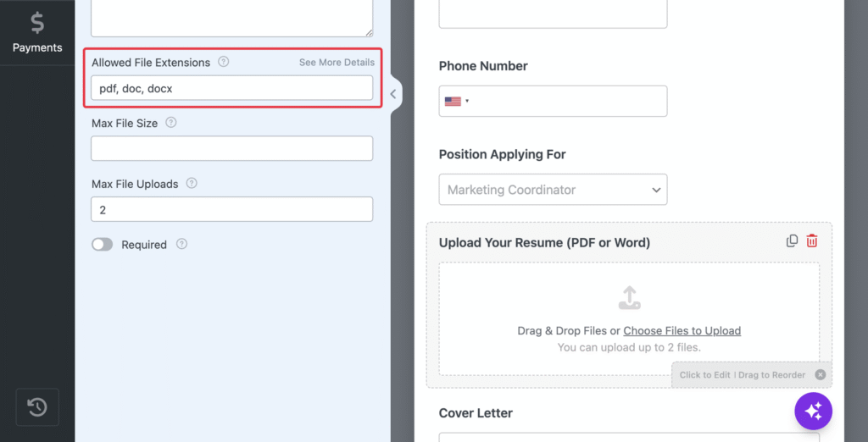
Task: Show help for Required option
Action: tap(181, 244)
